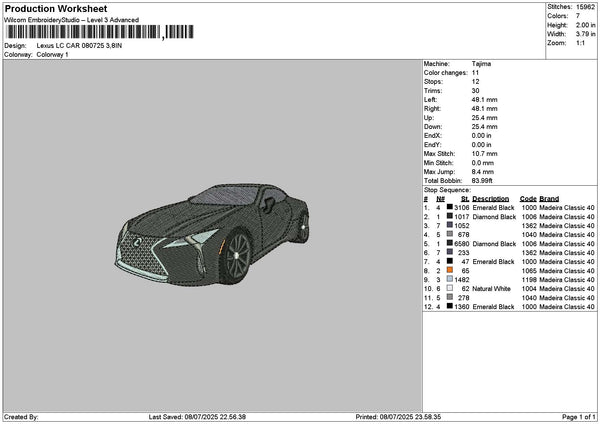Click the Color changes value 11

475,73
